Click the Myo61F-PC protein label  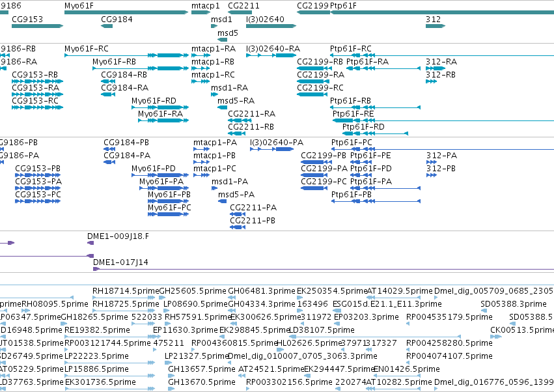click(x=169, y=207)
